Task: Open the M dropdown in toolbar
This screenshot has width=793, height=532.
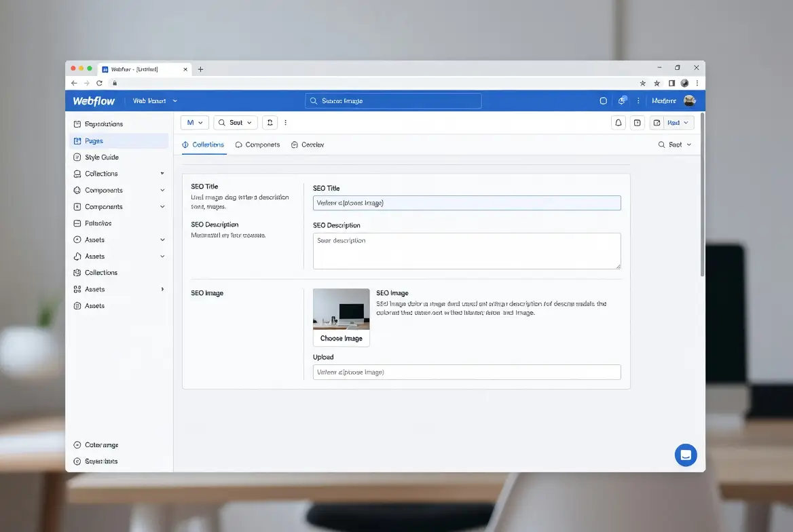Action: click(x=195, y=122)
